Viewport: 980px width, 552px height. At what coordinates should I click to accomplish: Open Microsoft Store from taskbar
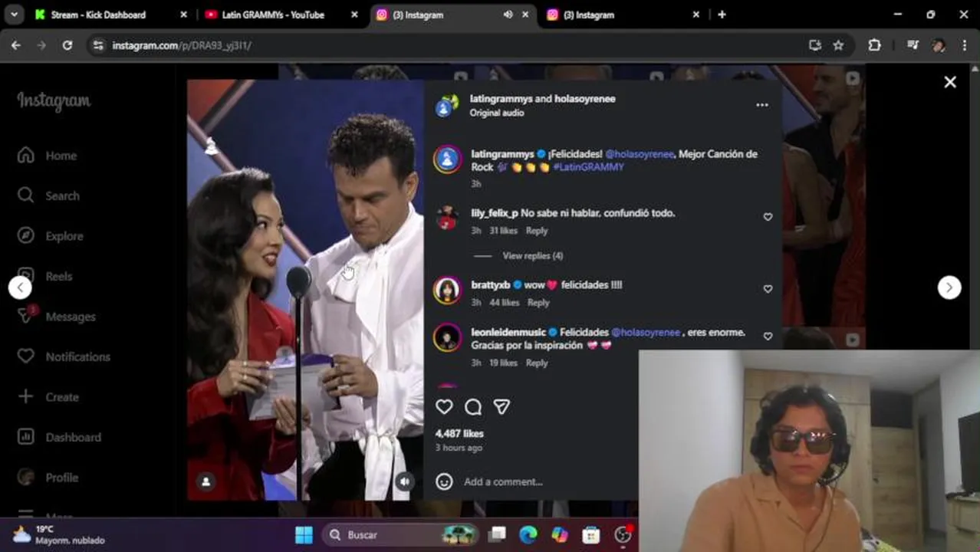point(591,534)
